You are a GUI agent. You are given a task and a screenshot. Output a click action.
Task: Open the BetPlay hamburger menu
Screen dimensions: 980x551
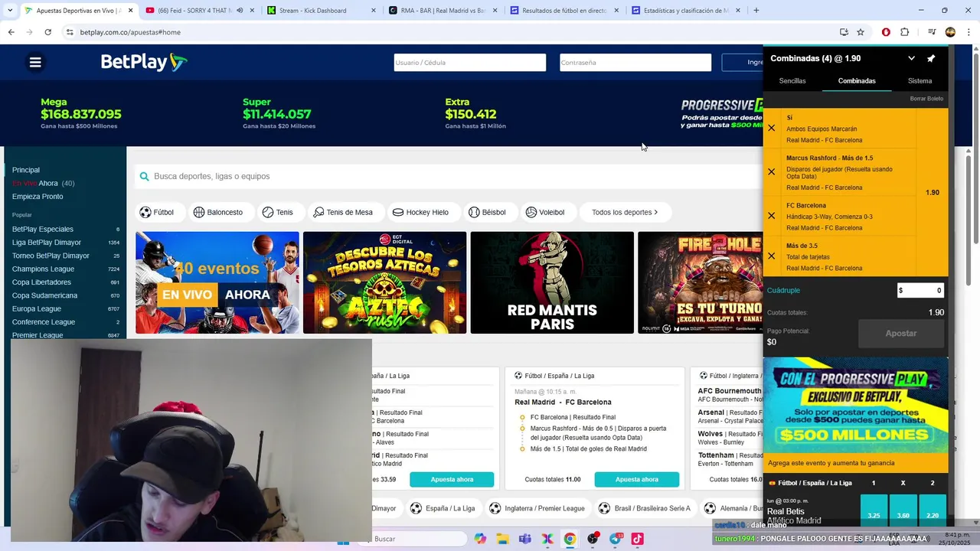click(x=35, y=63)
